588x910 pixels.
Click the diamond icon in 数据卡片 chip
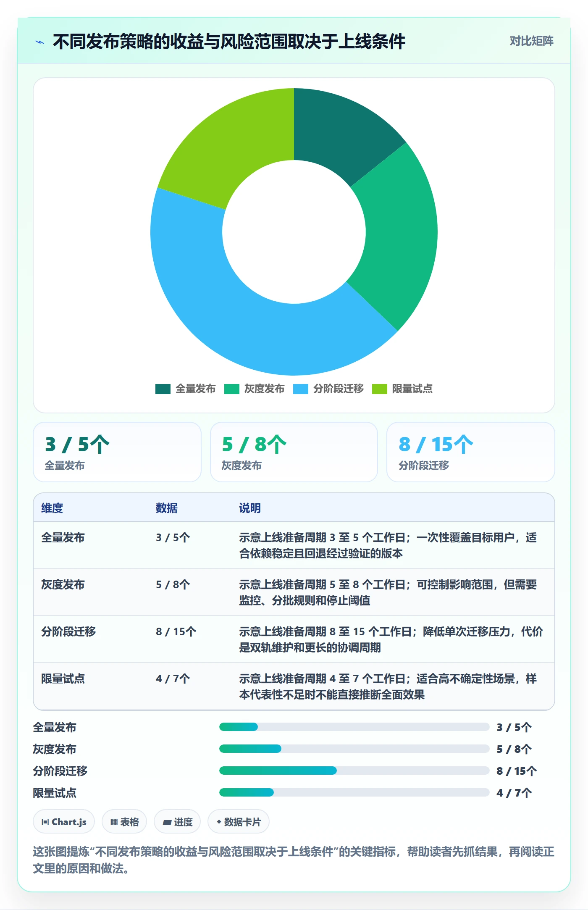point(219,822)
